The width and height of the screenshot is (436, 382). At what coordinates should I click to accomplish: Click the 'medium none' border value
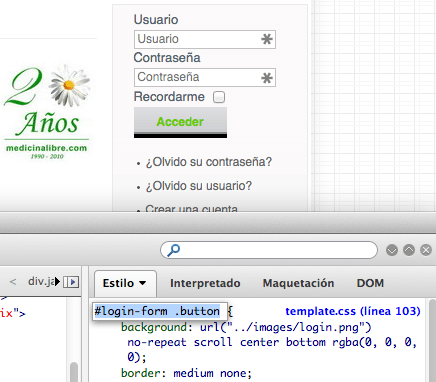210,373
